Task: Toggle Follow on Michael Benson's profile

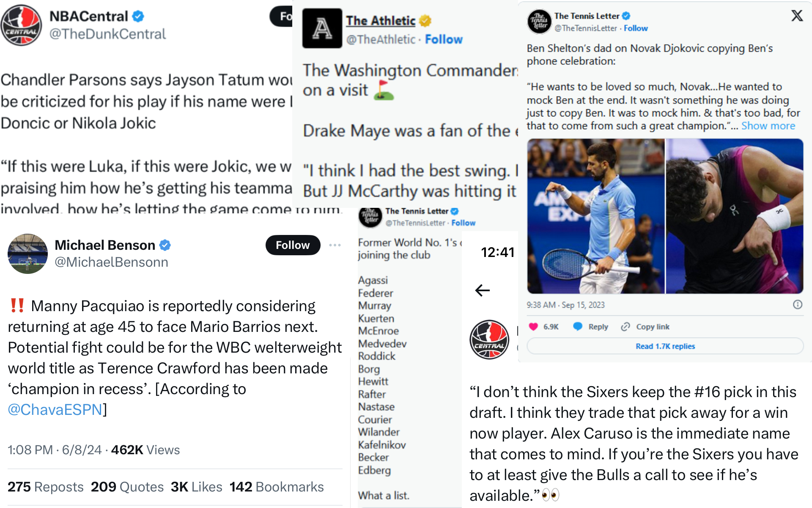Action: (x=292, y=245)
